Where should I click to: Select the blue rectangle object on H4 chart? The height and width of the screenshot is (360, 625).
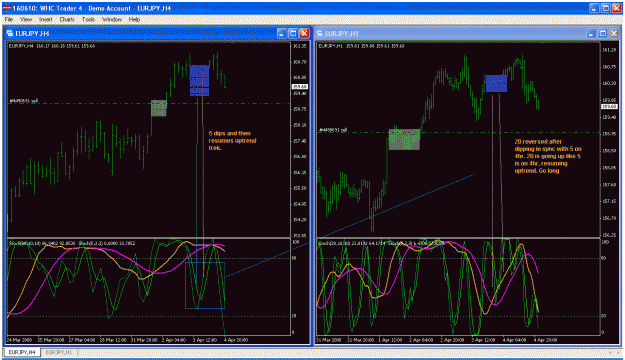[199, 81]
